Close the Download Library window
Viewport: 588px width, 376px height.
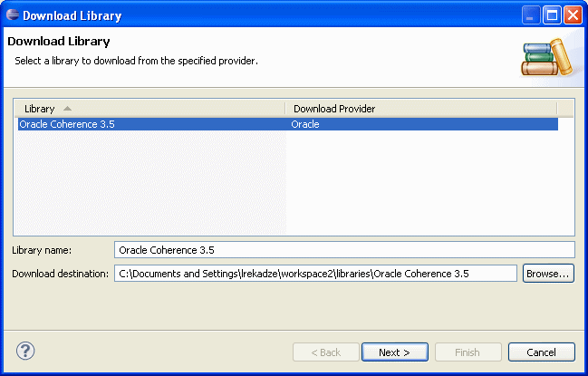pyautogui.click(x=573, y=15)
